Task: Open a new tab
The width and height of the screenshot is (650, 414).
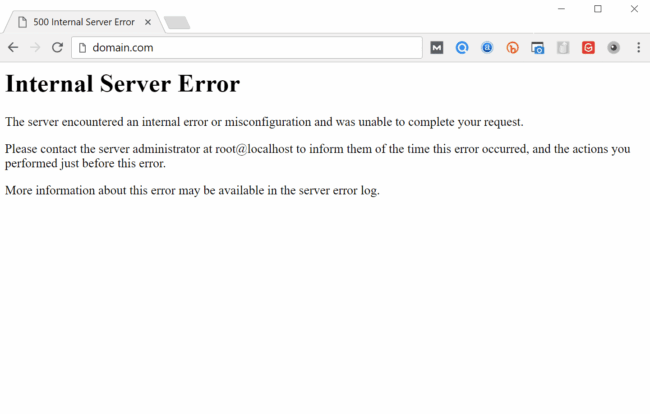Action: (177, 22)
